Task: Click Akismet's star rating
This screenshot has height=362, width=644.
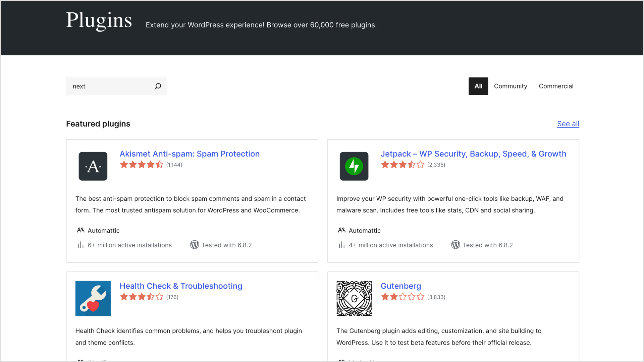Action: pyautogui.click(x=142, y=165)
